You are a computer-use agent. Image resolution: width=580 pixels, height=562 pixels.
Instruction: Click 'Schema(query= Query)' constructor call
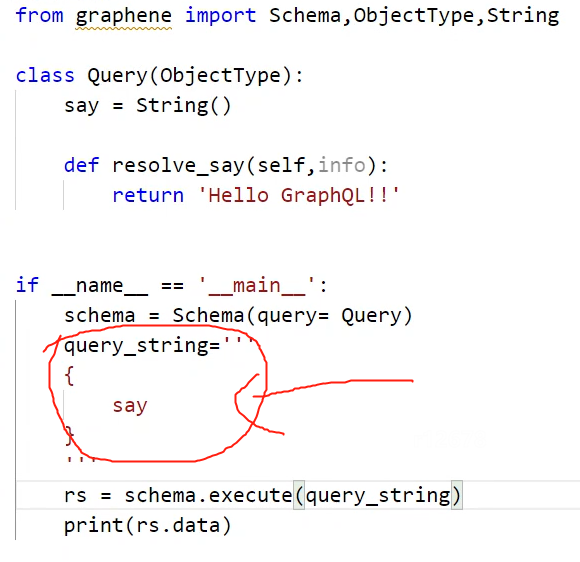[x=292, y=316]
